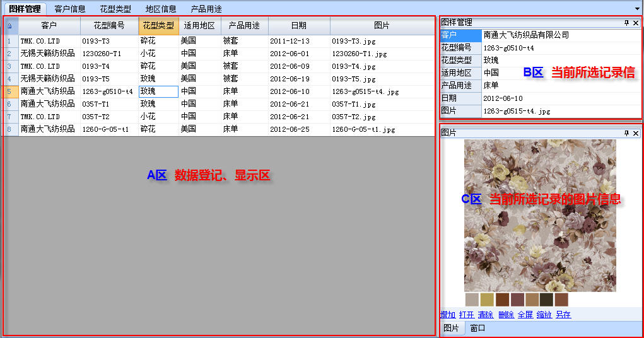Image resolution: width=644 pixels, height=338 pixels.
Task: Open the 产品用途 tab
Action: point(206,9)
